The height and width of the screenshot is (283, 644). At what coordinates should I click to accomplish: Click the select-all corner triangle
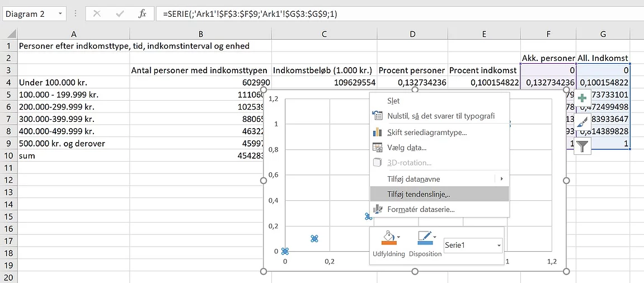12,34
